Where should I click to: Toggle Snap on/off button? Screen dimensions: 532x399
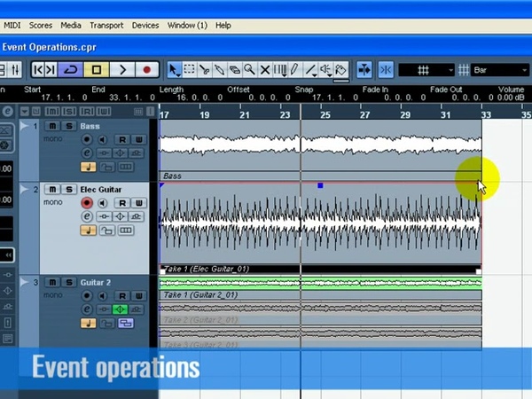[386, 70]
